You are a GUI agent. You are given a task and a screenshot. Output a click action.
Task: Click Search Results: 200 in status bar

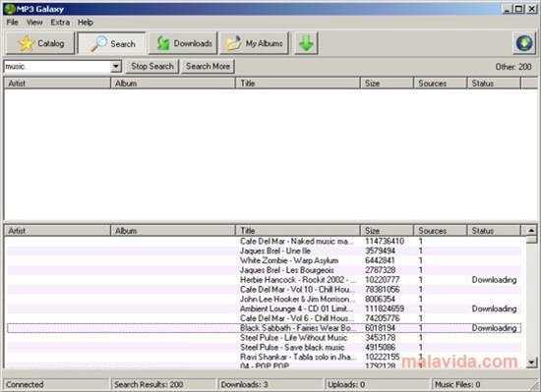point(163,384)
